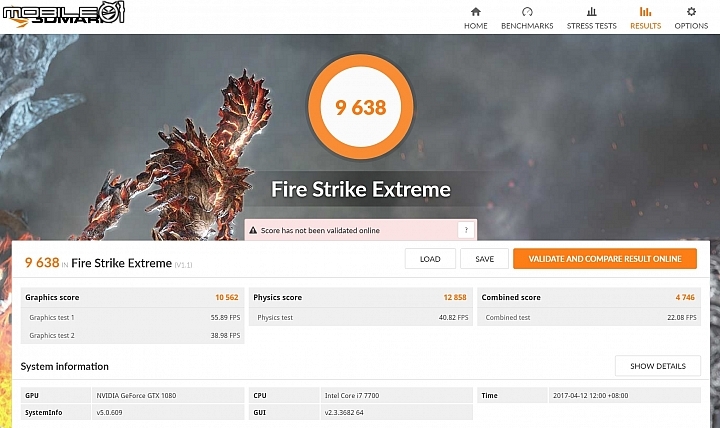This screenshot has height=428, width=720.
Task: Click the Results bars icon
Action: [645, 11]
